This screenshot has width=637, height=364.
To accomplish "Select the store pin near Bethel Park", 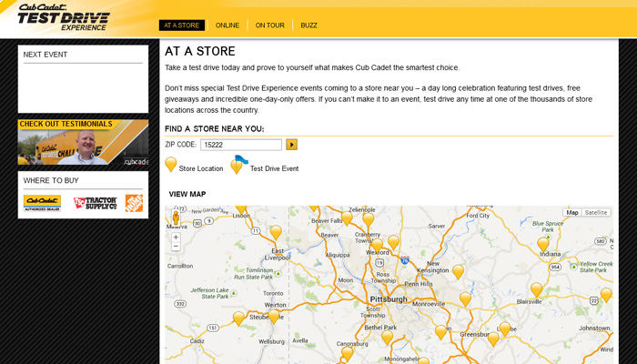I will click(387, 338).
